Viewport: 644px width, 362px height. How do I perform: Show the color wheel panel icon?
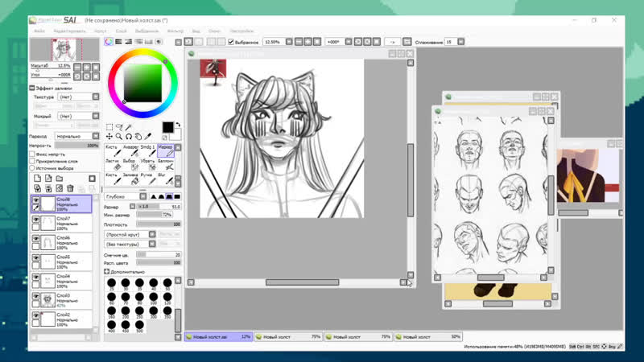coord(109,41)
